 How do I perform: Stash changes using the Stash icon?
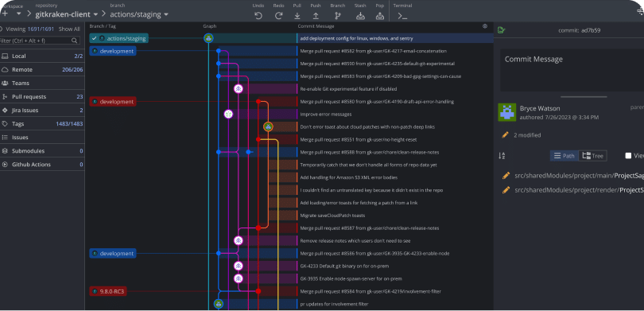click(x=360, y=16)
